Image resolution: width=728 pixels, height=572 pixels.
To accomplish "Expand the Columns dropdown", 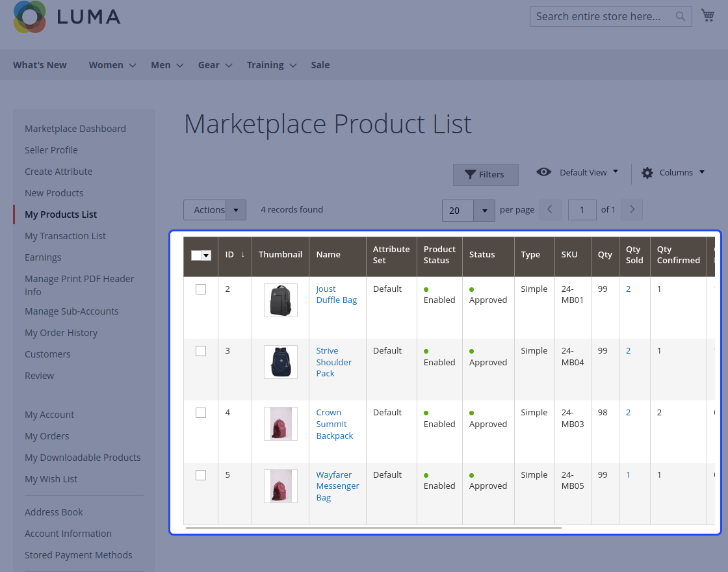I will pos(702,172).
